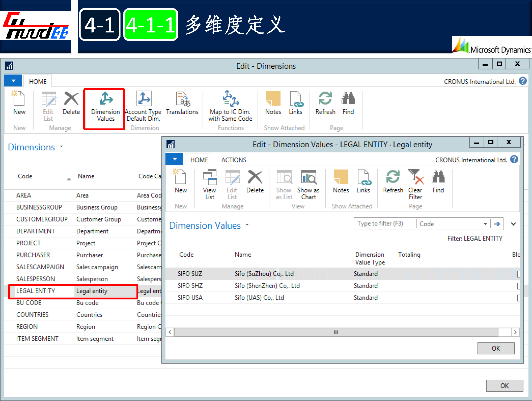This screenshot has height=401, width=532.
Task: Toggle Blocked checkbox for SIFO USA
Action: click(x=518, y=298)
